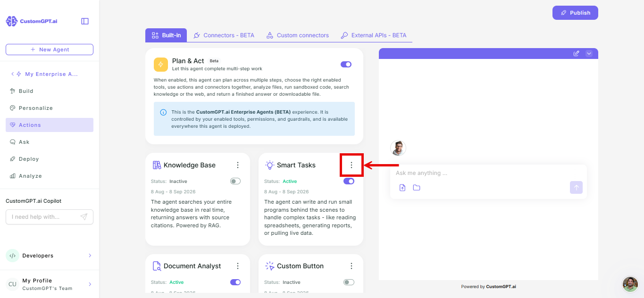Disable Document Analyst toggle

click(x=235, y=282)
